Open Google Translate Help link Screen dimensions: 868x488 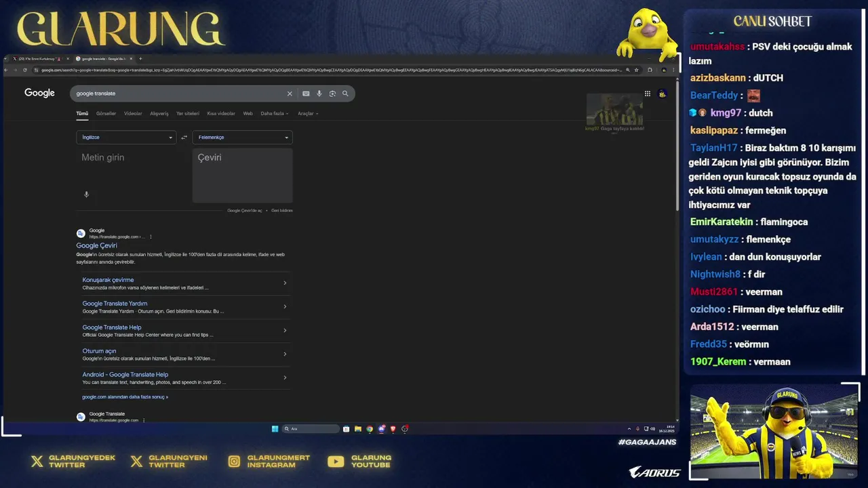pyautogui.click(x=112, y=327)
